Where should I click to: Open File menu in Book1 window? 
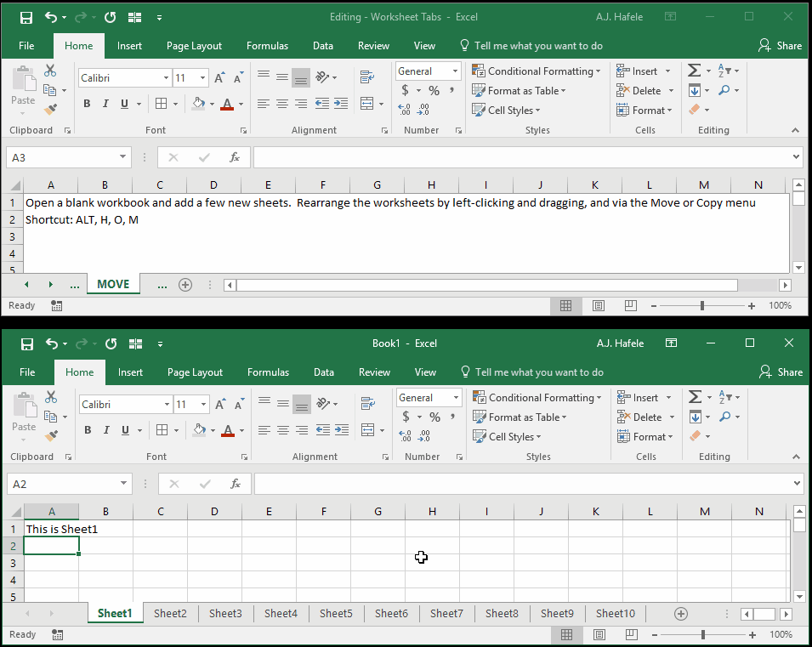pos(27,372)
